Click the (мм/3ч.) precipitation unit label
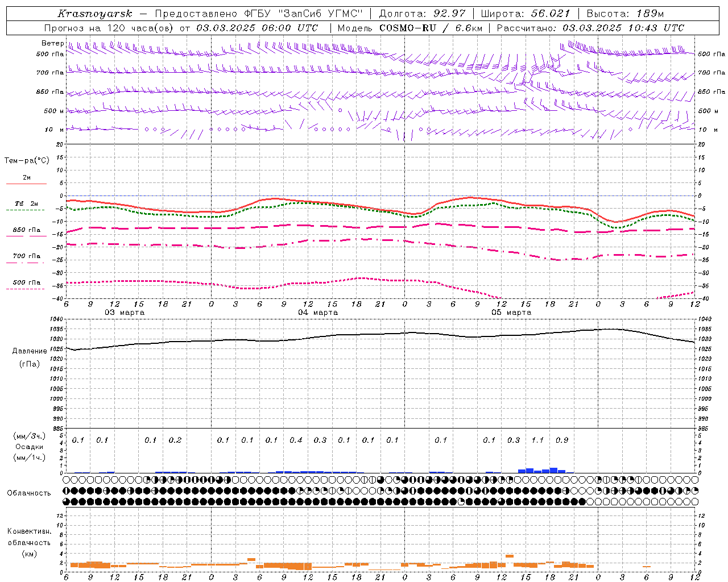This screenshot has width=728, height=582. [x=30, y=436]
